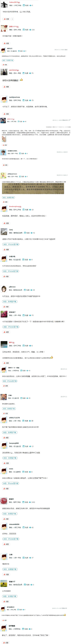
Task: Like 18061711578's comment
Action: click(x=6, y=438)
